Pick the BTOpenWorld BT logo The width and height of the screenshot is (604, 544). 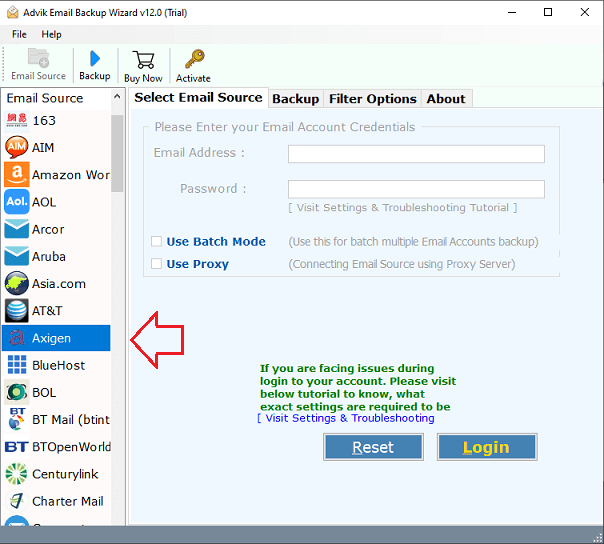click(x=17, y=447)
